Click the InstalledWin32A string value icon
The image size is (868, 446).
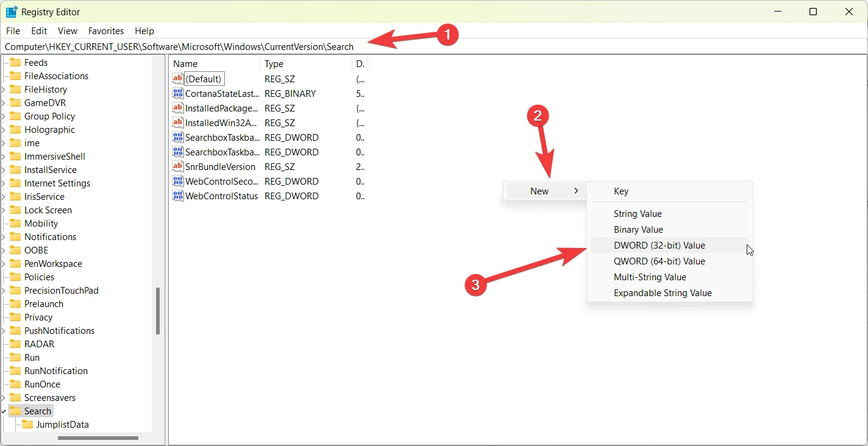(x=177, y=122)
